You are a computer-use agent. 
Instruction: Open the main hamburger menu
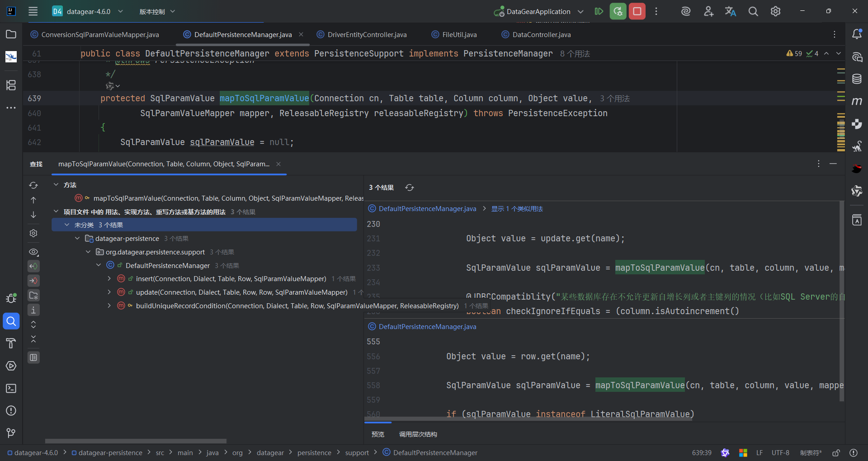point(33,11)
